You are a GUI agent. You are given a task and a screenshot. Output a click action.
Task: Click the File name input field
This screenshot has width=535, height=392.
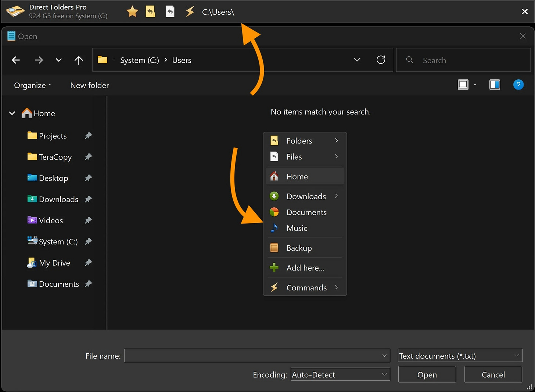[x=257, y=356]
